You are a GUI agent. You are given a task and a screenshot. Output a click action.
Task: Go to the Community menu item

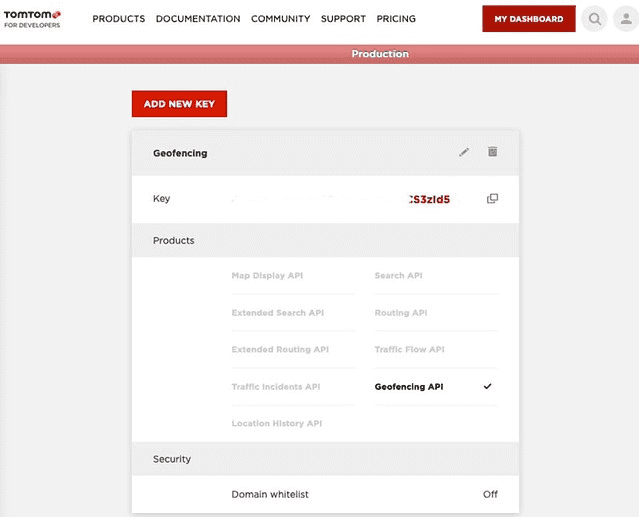tap(280, 19)
